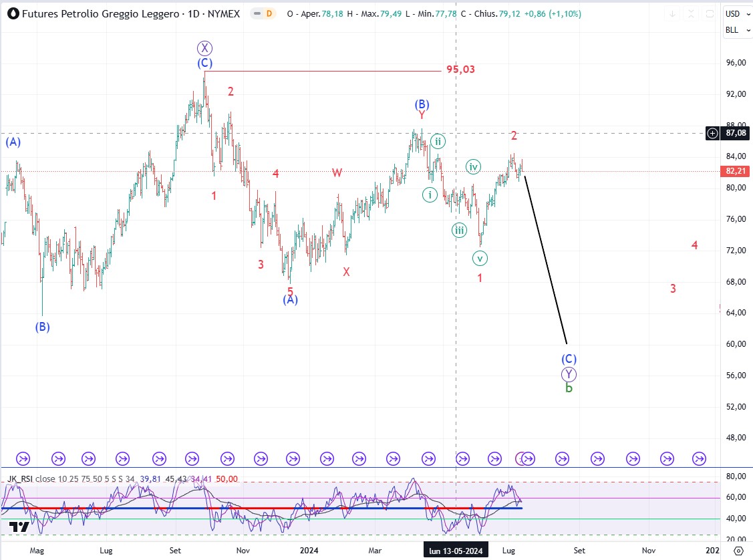
Task: Click the Mar label on time axis
Action: (375, 551)
